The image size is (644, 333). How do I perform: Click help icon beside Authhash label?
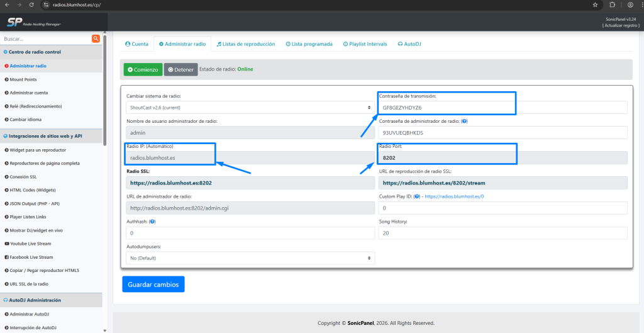[x=153, y=222]
